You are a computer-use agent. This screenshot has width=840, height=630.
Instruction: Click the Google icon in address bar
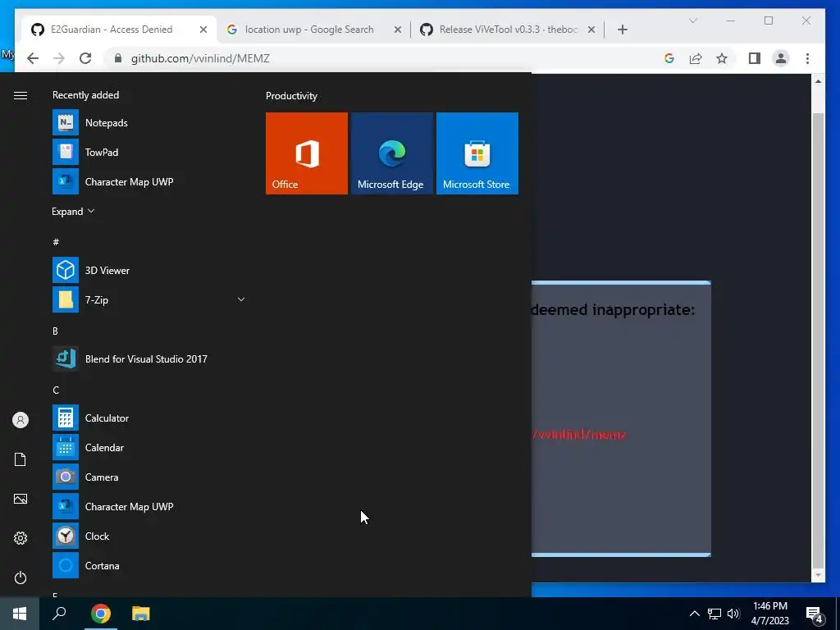coord(669,58)
